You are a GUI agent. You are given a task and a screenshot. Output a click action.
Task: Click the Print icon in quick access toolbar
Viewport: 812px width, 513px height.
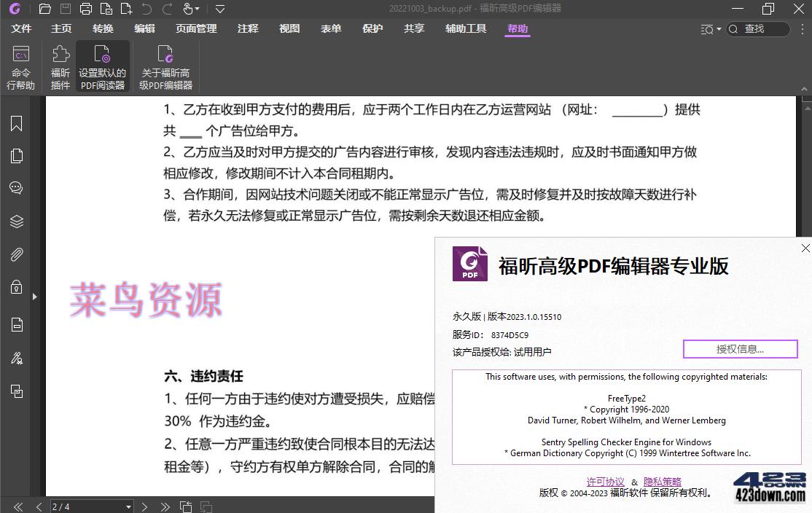(85, 9)
